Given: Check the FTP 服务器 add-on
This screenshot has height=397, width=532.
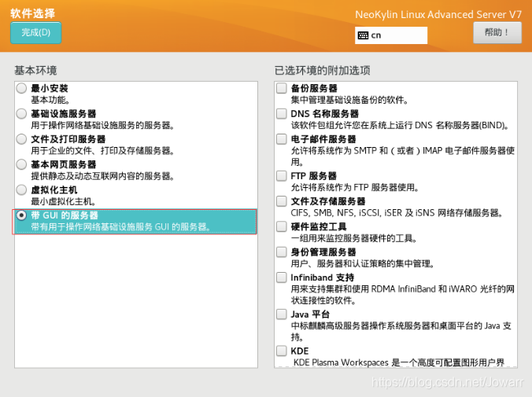Looking at the screenshot, I should (281, 176).
